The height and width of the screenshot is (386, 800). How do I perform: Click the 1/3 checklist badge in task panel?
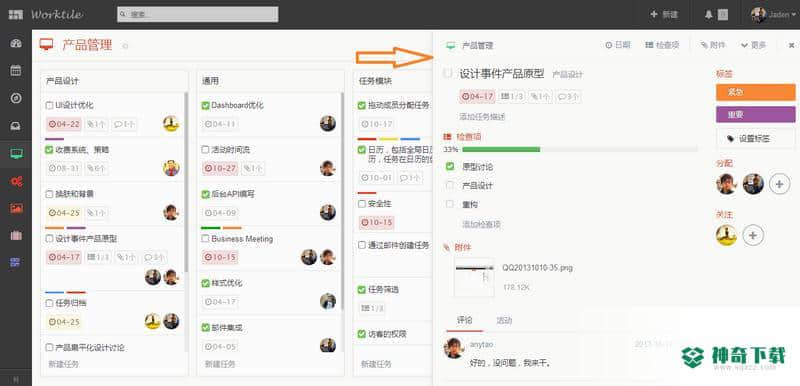(512, 96)
